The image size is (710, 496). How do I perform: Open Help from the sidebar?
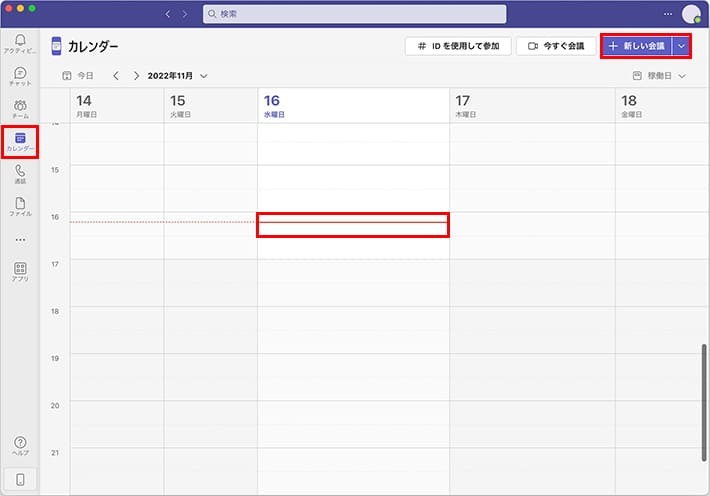click(20, 446)
